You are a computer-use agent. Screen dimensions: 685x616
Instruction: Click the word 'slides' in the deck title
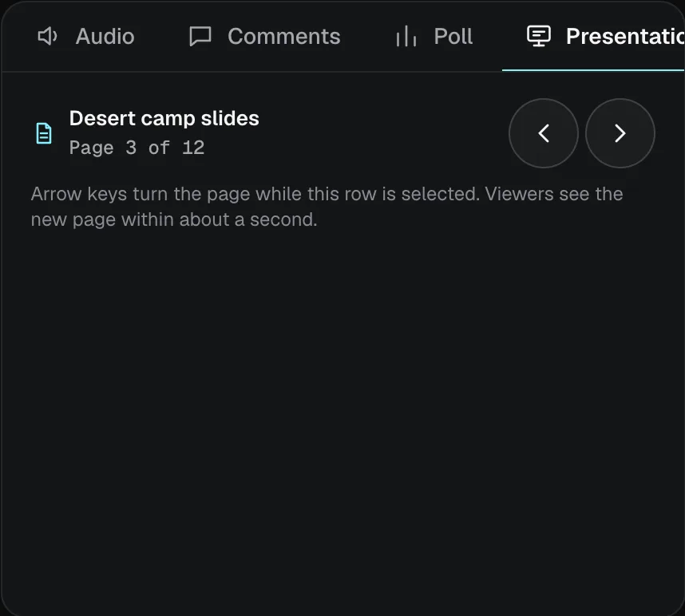[230, 118]
